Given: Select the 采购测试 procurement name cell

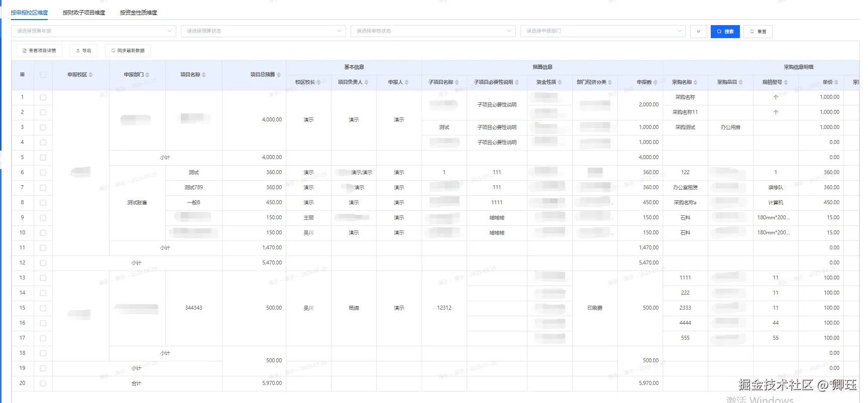Looking at the screenshot, I should (x=685, y=127).
